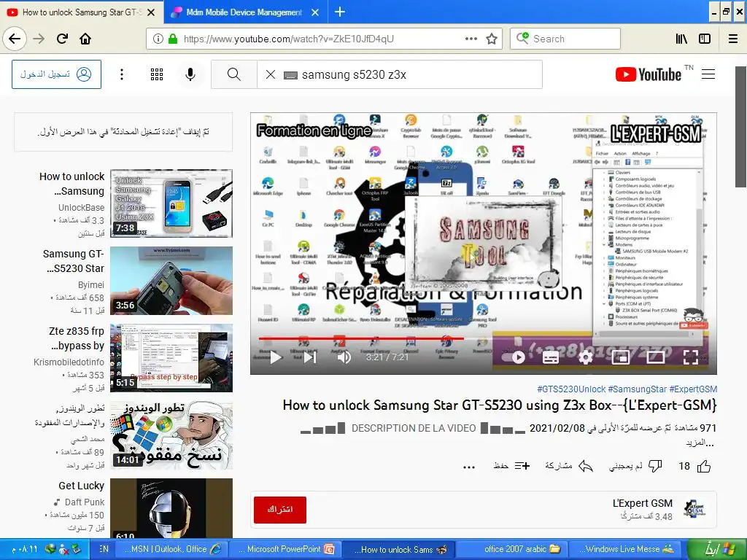Show site information icon in address bar
The width and height of the screenshot is (747, 560).
[x=158, y=39]
